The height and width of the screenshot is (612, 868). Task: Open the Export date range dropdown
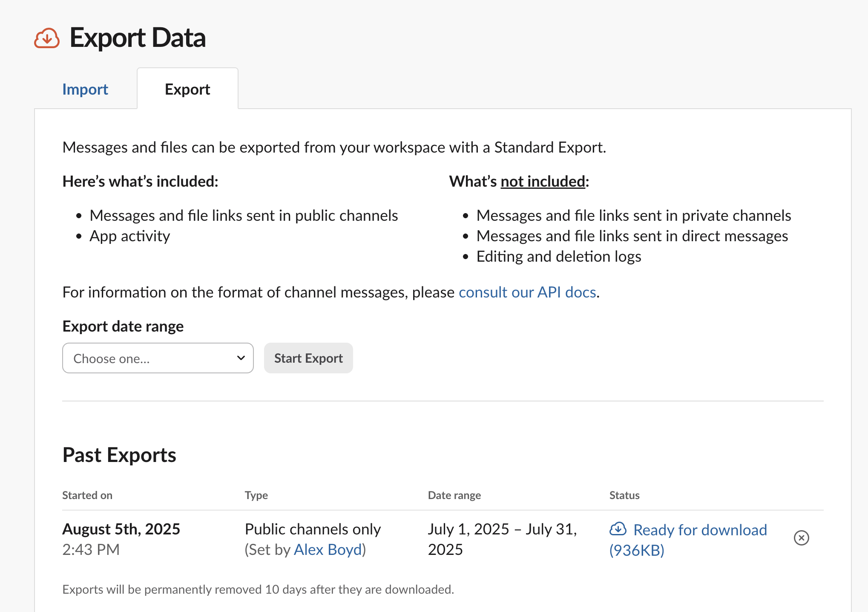158,358
